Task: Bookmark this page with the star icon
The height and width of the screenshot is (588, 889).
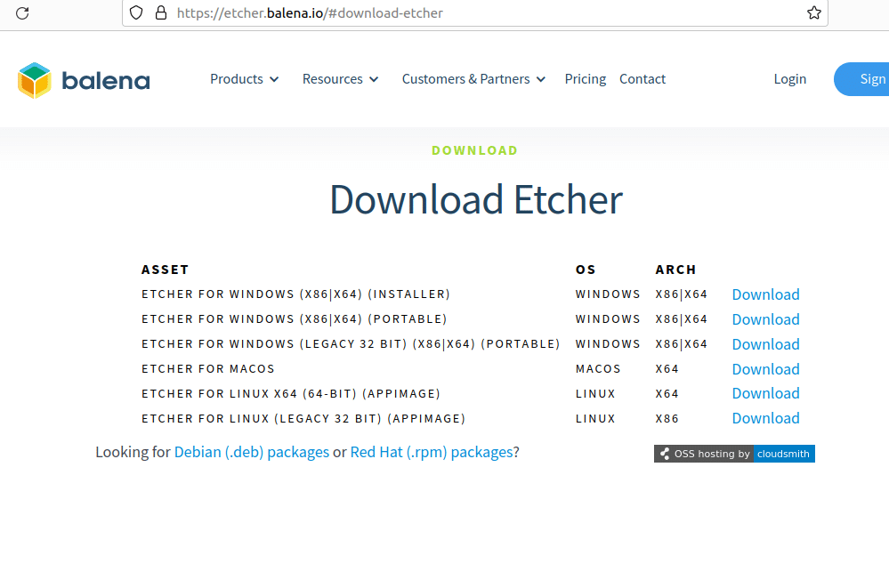Action: [814, 13]
